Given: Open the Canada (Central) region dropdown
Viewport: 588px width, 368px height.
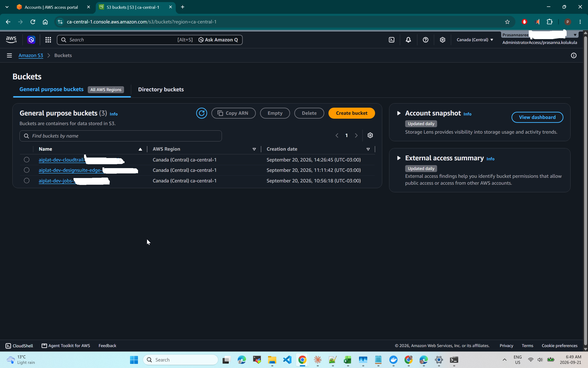Looking at the screenshot, I should 475,40.
